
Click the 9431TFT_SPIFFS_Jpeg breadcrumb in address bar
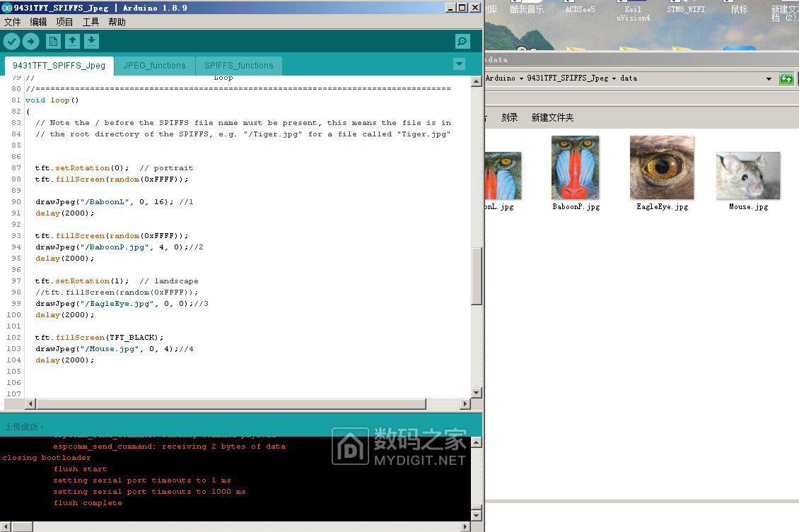(x=567, y=78)
